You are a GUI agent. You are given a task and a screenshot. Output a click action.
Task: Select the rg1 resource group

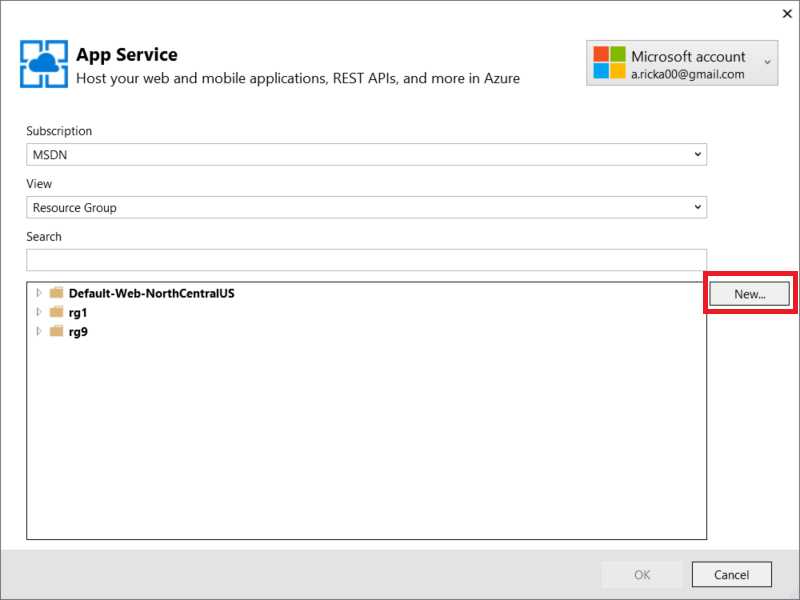(x=78, y=313)
